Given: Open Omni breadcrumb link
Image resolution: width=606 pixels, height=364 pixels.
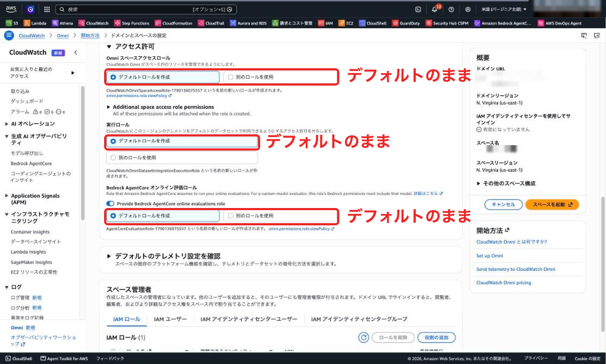Looking at the screenshot, I should click(x=63, y=36).
